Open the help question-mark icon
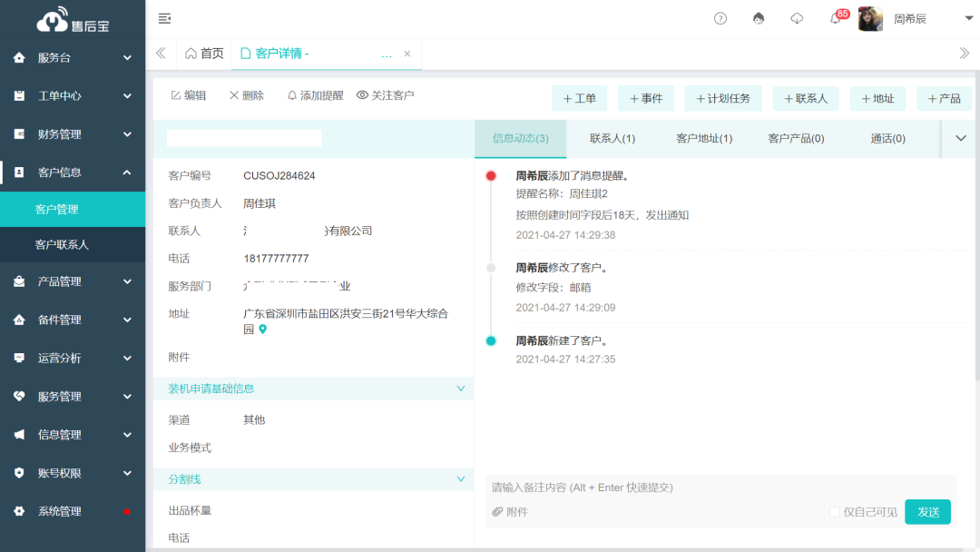Viewport: 980px width, 552px height. (720, 18)
